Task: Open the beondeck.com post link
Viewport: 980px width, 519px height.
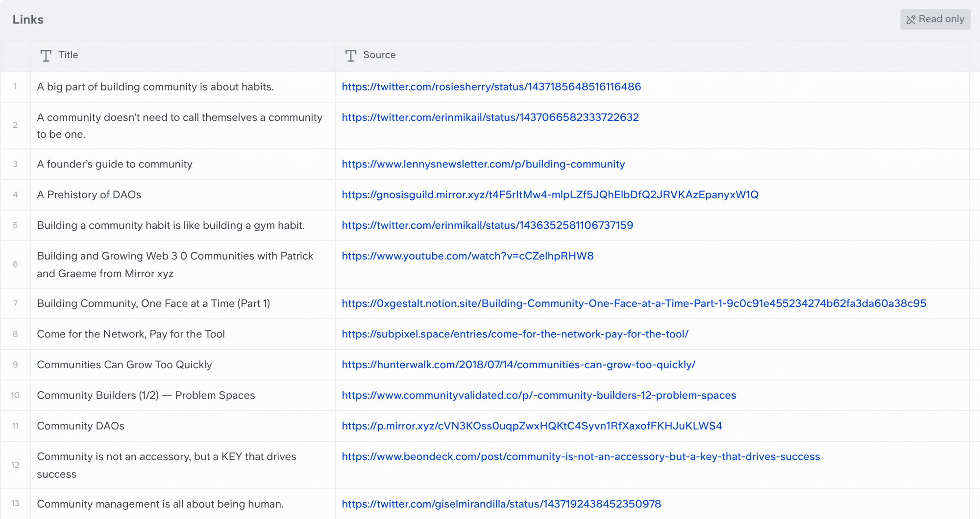Action: click(x=581, y=457)
